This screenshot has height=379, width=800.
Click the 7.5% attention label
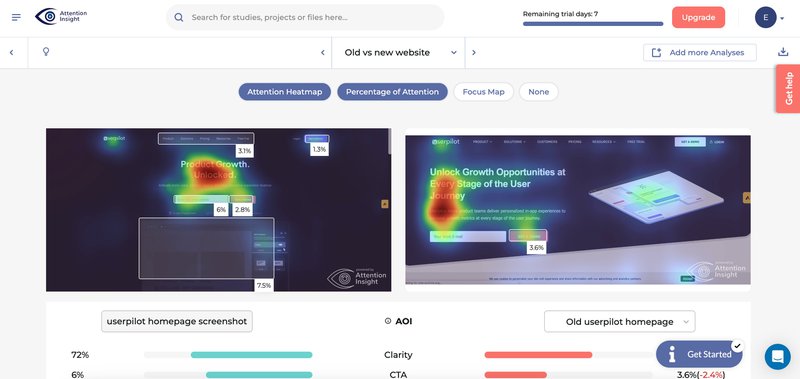coord(264,285)
